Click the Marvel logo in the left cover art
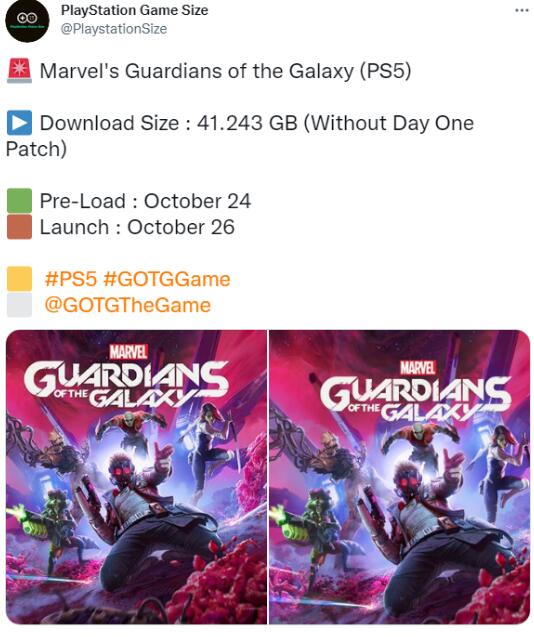 pyautogui.click(x=128, y=352)
